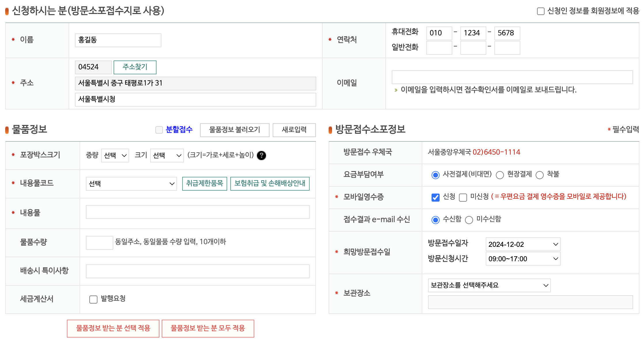This screenshot has width=644, height=341.
Task: Expand the 내용물코드 select box
Action: click(x=131, y=184)
